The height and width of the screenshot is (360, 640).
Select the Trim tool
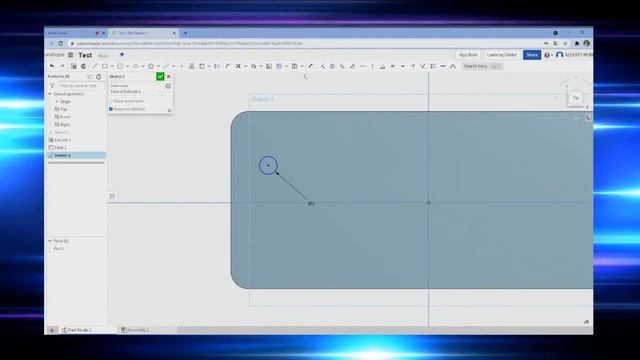click(x=238, y=66)
